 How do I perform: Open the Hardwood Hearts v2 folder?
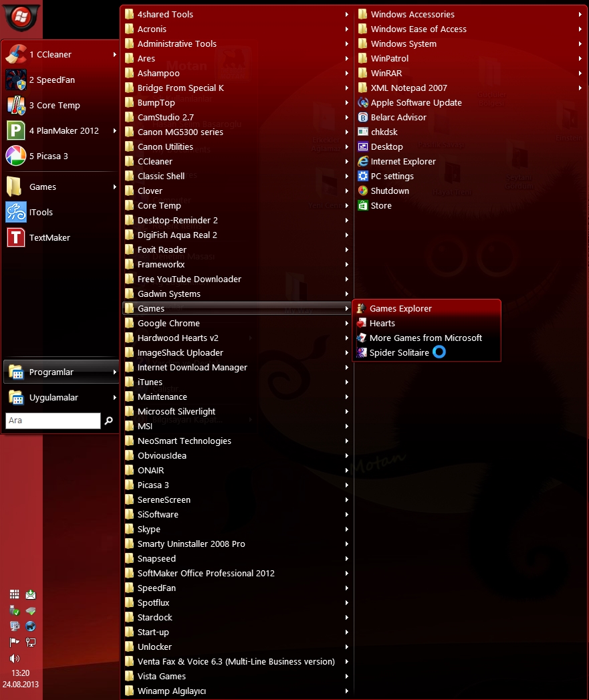coord(237,338)
